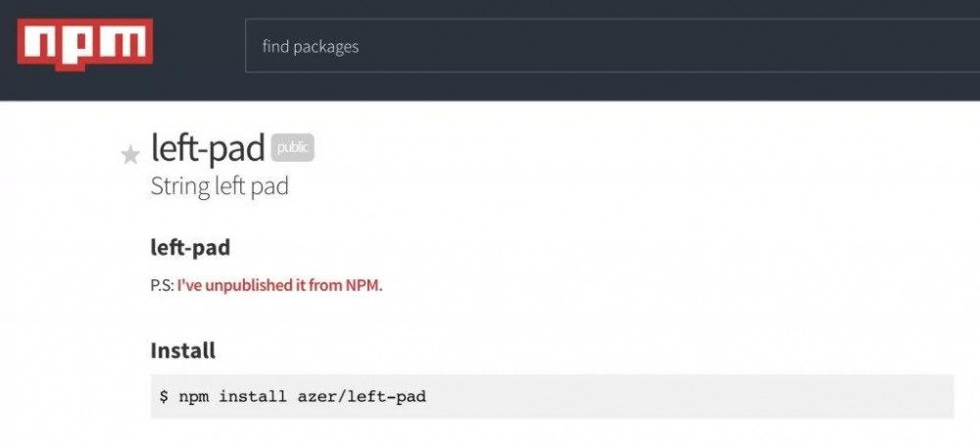Screen dimensions: 980x446
Task: Click the npm logo in the header
Action: 85,44
